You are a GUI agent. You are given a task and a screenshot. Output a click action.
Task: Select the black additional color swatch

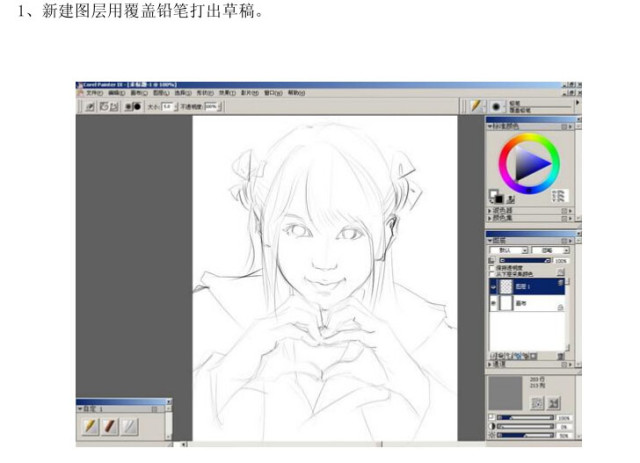click(499, 199)
